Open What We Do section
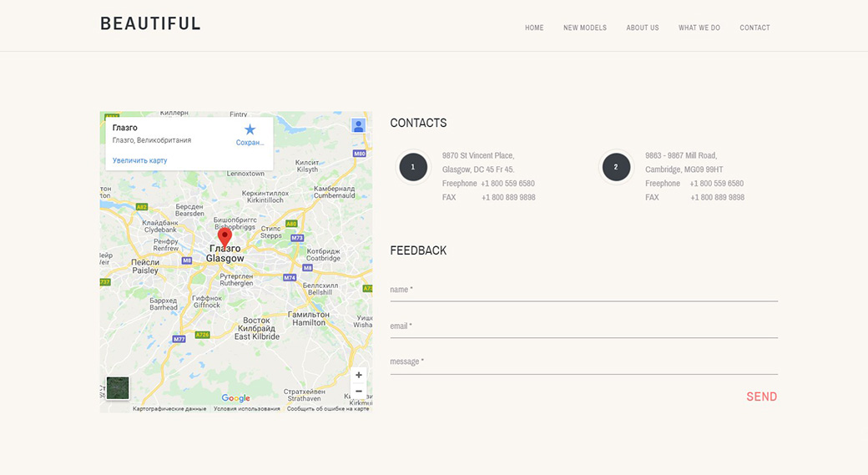This screenshot has width=868, height=475. (x=699, y=28)
